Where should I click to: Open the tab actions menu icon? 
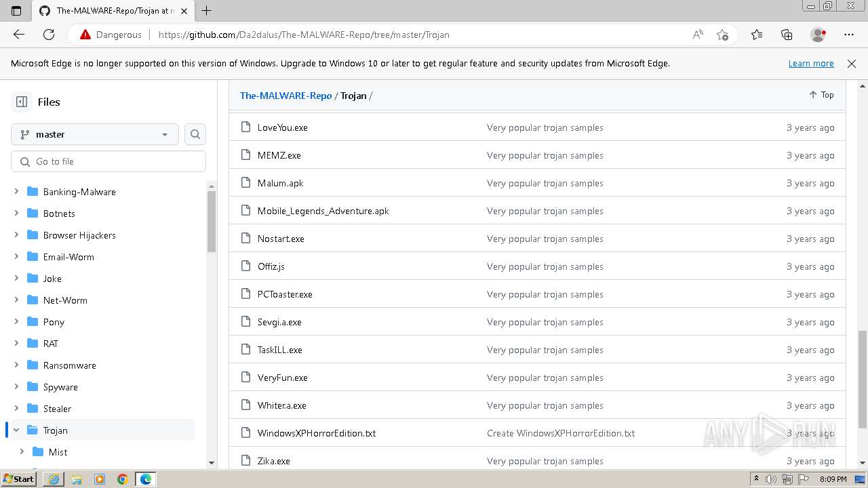pyautogui.click(x=16, y=11)
